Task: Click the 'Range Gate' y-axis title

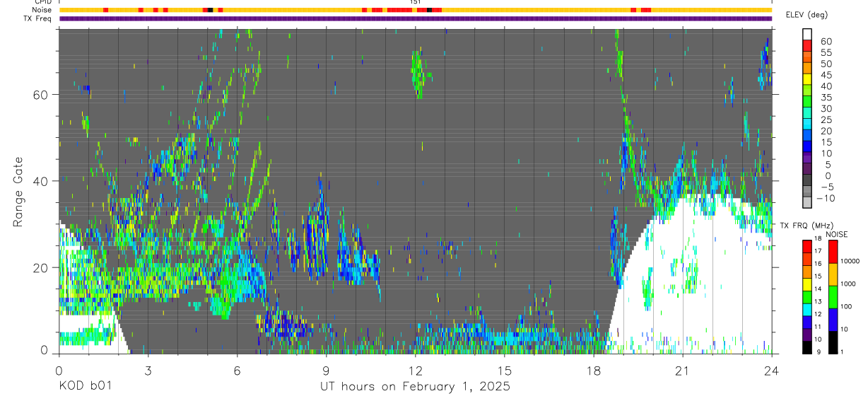Action: point(18,190)
